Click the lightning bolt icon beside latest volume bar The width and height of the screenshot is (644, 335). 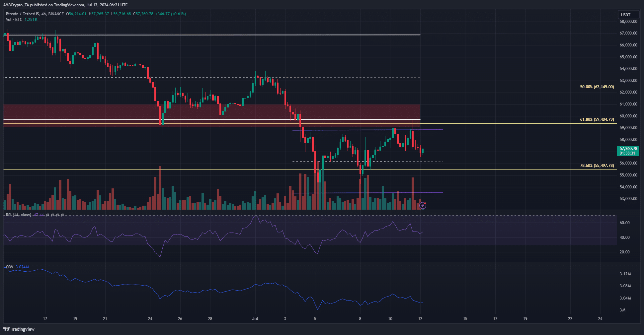[423, 206]
